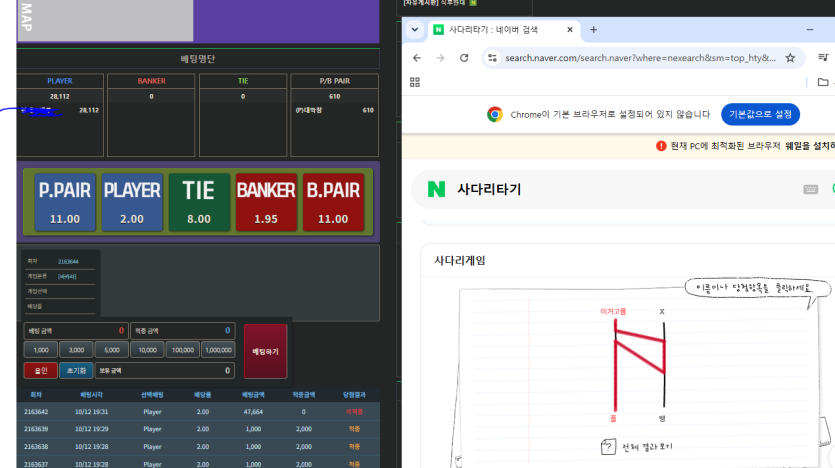Reload the Naver search page
The height and width of the screenshot is (468, 835).
pos(464,58)
